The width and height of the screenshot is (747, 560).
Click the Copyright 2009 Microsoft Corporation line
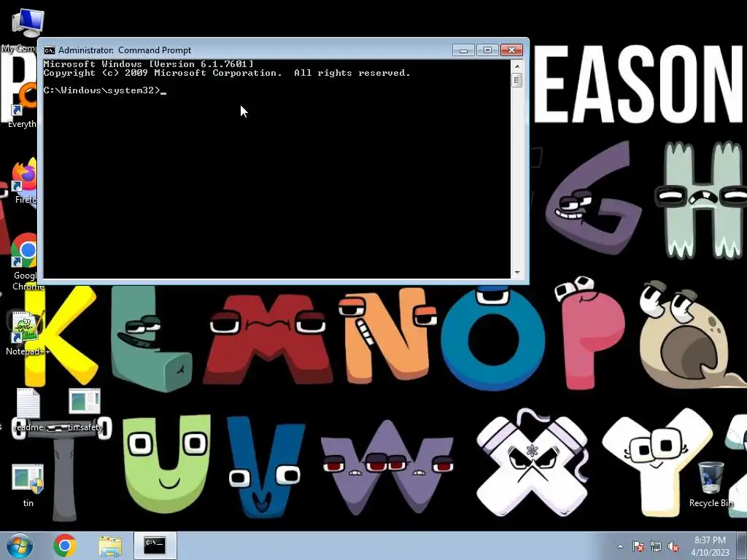click(x=227, y=73)
